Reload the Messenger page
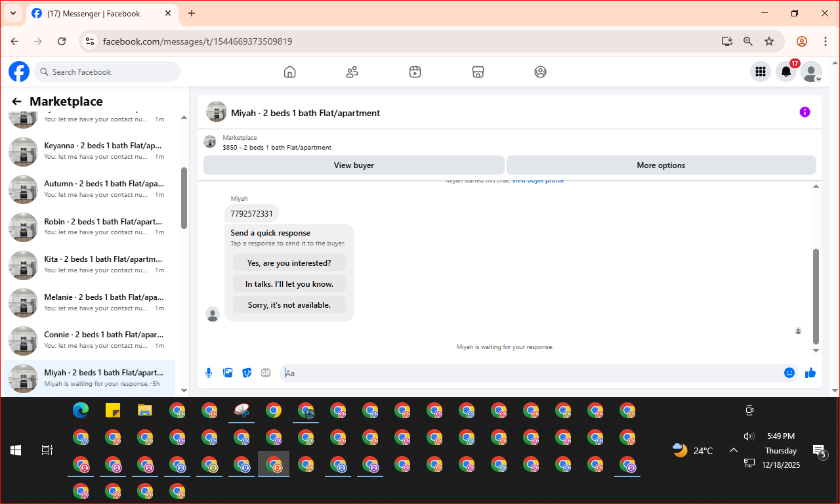The image size is (840, 504). tap(62, 41)
